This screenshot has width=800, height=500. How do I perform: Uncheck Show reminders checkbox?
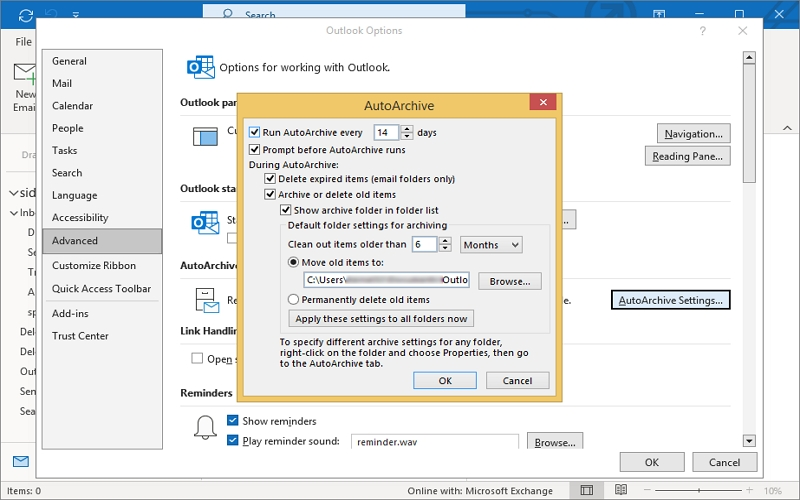pos(233,420)
